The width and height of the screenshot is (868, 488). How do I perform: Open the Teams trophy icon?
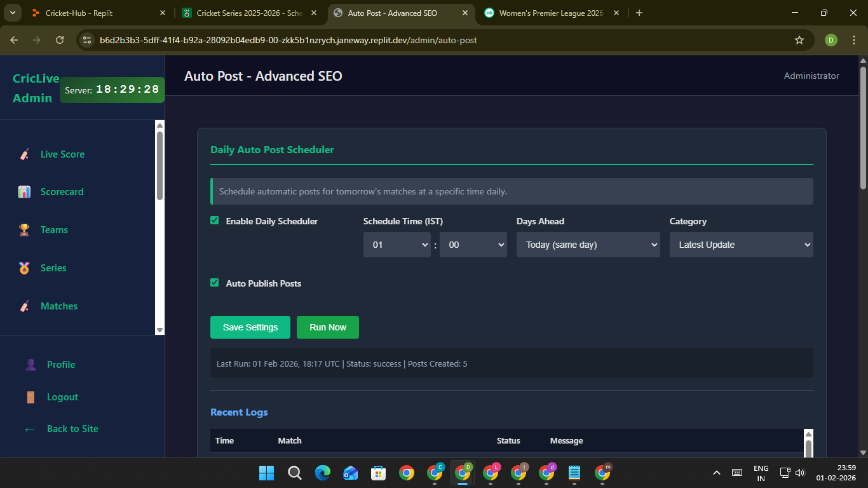(x=24, y=230)
